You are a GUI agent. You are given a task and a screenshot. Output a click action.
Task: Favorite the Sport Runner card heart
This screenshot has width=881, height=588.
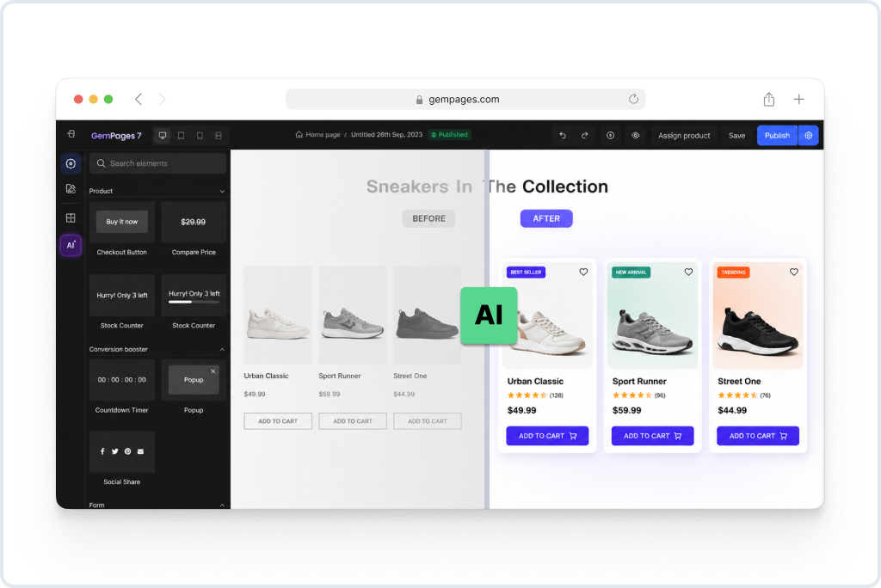(688, 272)
